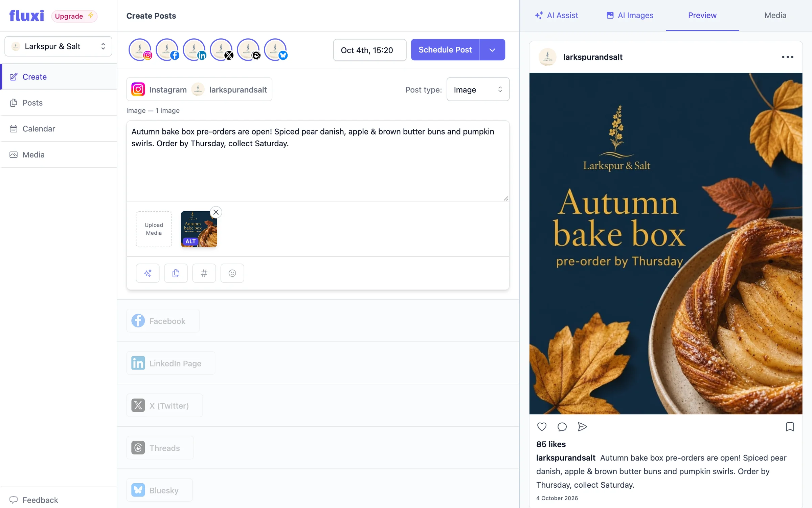Click the copy caption icon in editor toolbar
812x508 pixels.
click(176, 273)
